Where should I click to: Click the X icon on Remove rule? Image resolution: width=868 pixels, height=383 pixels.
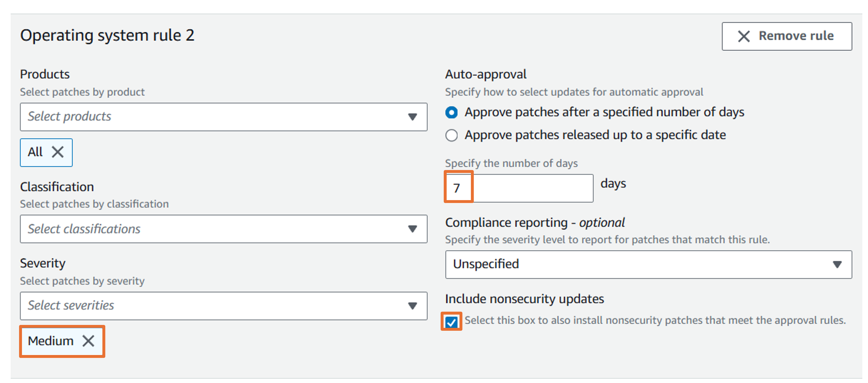[x=743, y=36]
